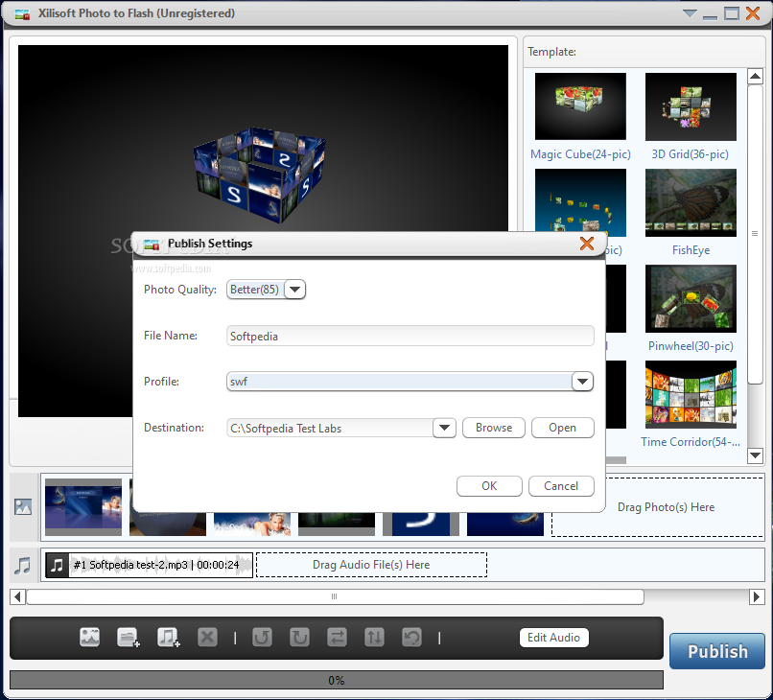773x700 pixels.
Task: Click the Add Photos toolbar icon
Action: click(x=90, y=638)
